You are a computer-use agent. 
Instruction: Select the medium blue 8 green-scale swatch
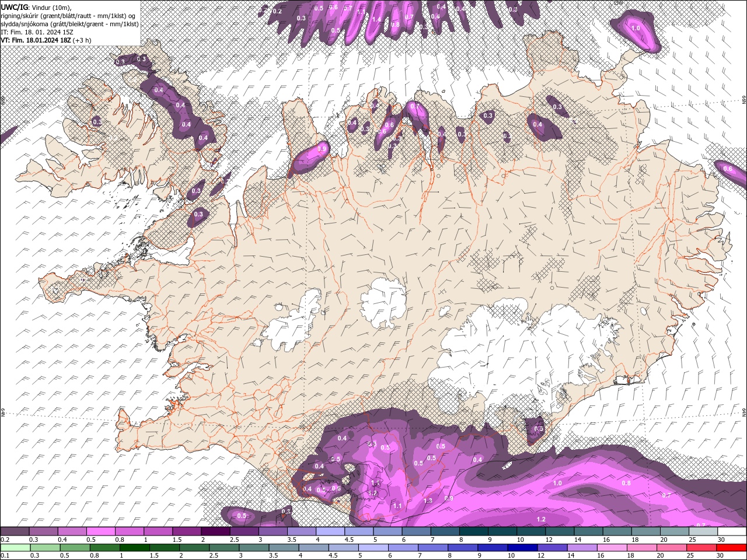pyautogui.click(x=462, y=548)
